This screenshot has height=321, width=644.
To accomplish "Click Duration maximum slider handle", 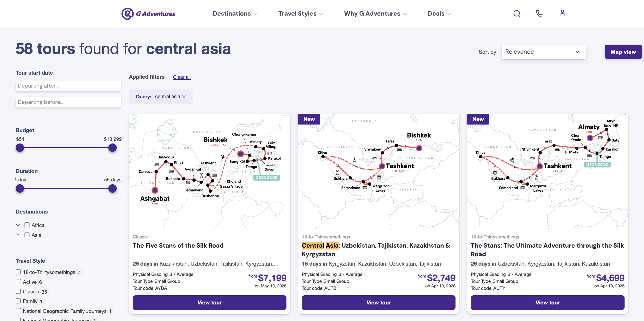I will 113,189.
